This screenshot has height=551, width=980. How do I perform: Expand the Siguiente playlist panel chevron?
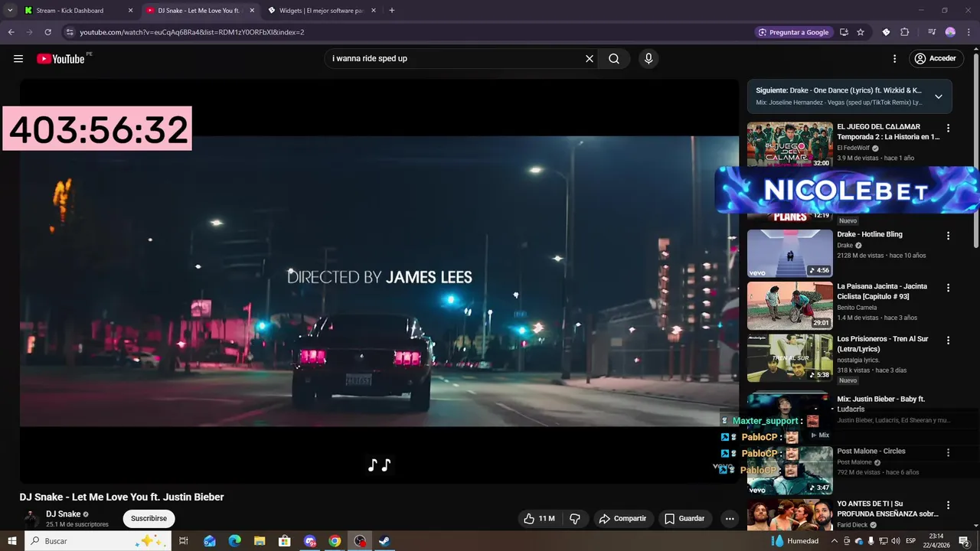pyautogui.click(x=939, y=96)
